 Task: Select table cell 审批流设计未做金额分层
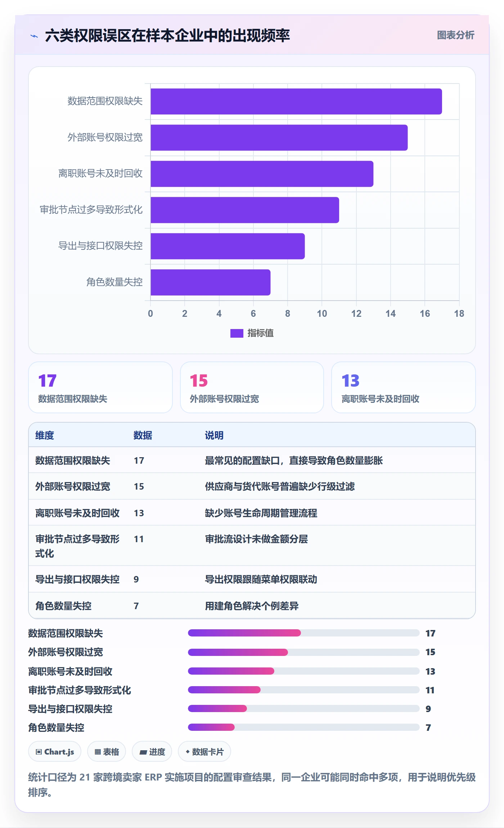[x=256, y=539]
